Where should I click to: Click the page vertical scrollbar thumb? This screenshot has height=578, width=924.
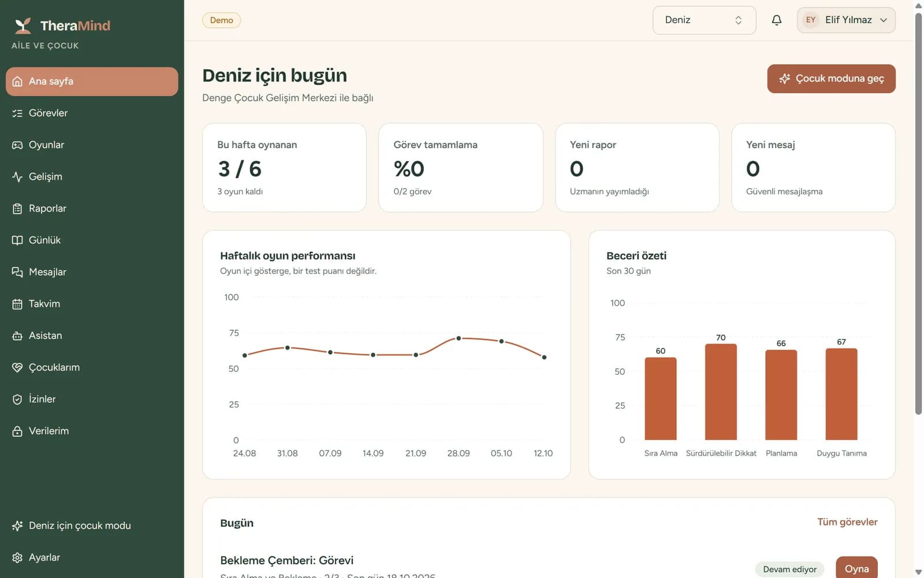pos(918,214)
